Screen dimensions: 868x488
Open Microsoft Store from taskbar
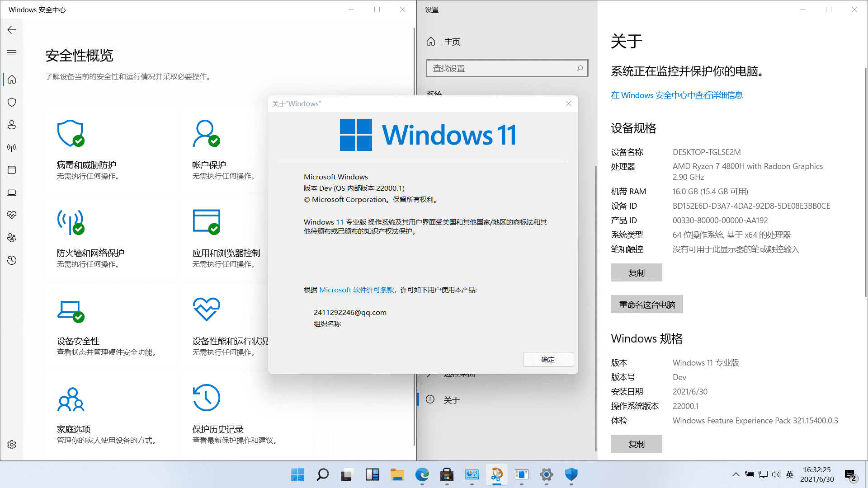[x=447, y=474]
